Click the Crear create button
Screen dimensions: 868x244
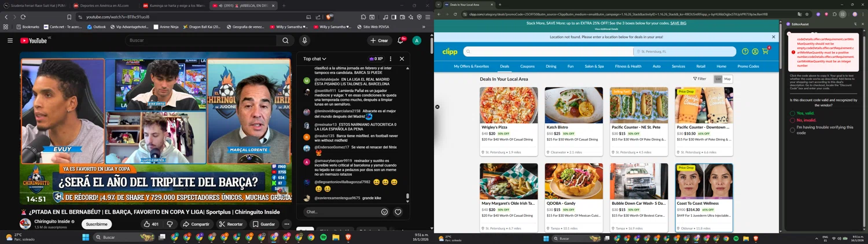(379, 40)
